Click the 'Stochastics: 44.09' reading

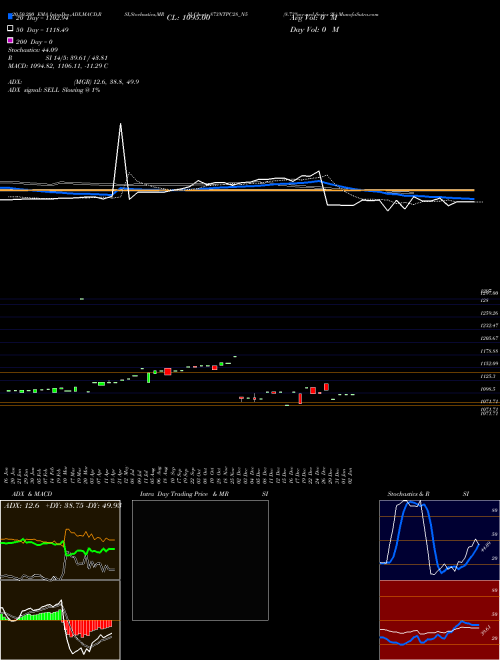point(33,50)
